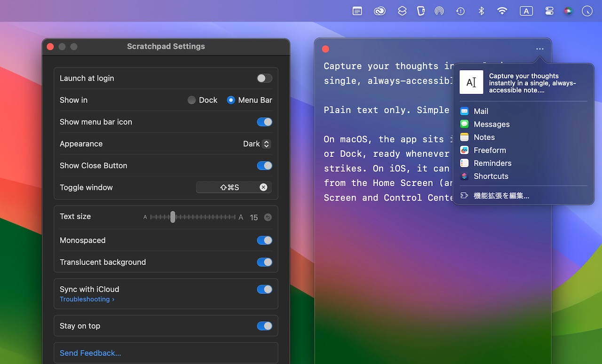602x364 pixels.
Task: Enable Launch at login
Action: (264, 78)
